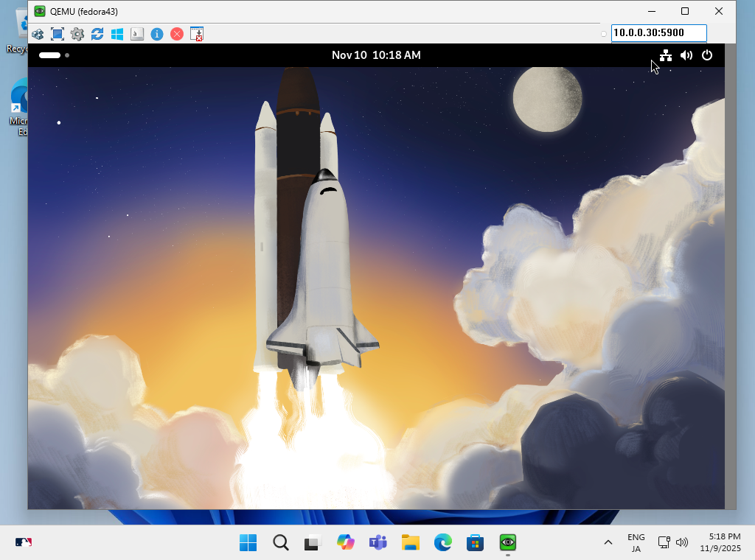Open the Nov 10 10:18 AM clock menu
This screenshot has height=560, width=755.
[x=376, y=55]
